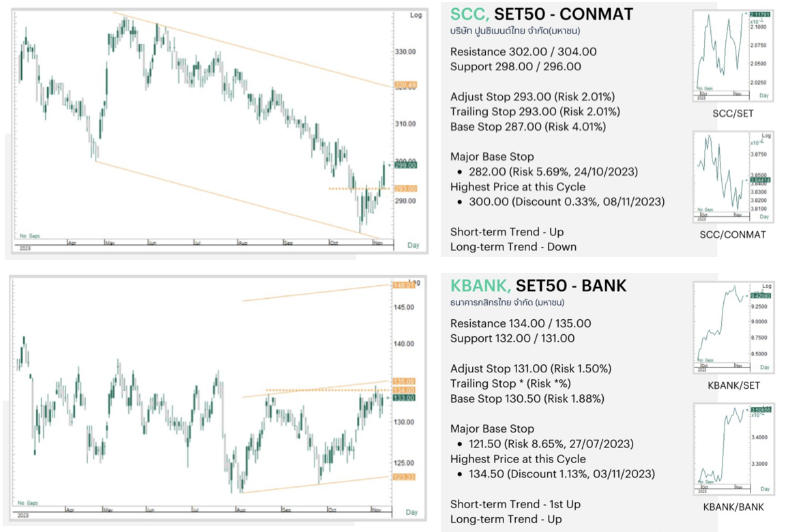This screenshot has height=532, width=786.
Task: Click the '121.50 (Risk 8.65%, 27/07/2023)' bullet
Action: pos(551,444)
